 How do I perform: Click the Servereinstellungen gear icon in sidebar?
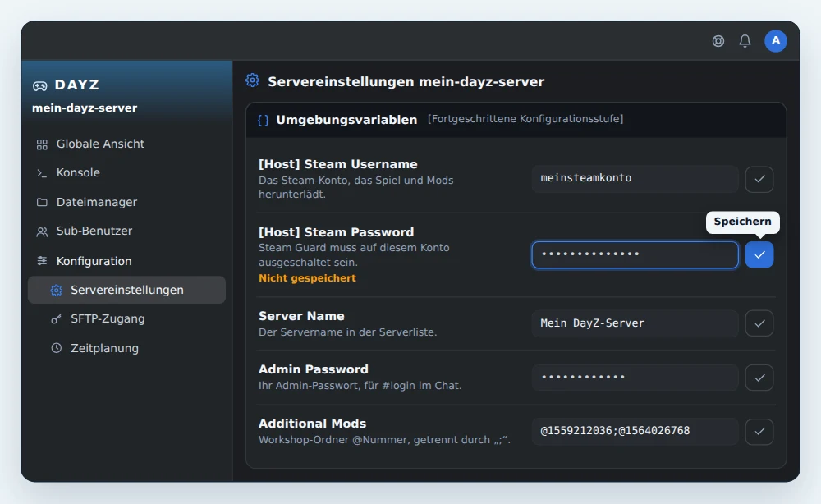(57, 290)
